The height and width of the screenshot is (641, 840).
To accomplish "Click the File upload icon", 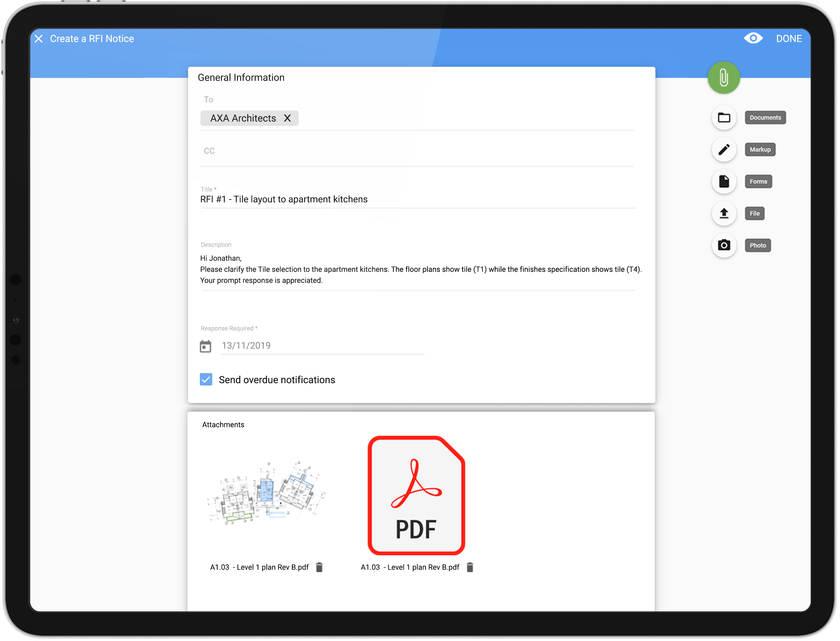I will click(724, 214).
